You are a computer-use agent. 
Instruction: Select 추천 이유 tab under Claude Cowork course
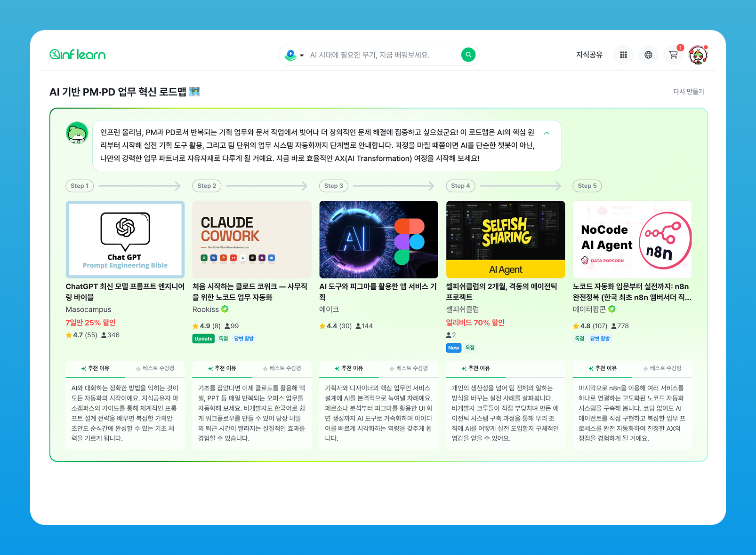point(222,368)
